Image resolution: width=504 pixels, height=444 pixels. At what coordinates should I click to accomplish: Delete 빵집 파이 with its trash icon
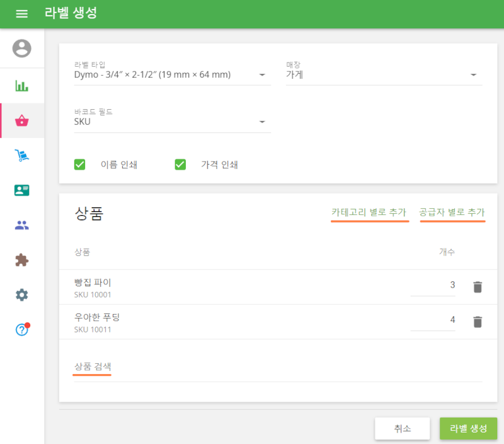click(x=478, y=286)
